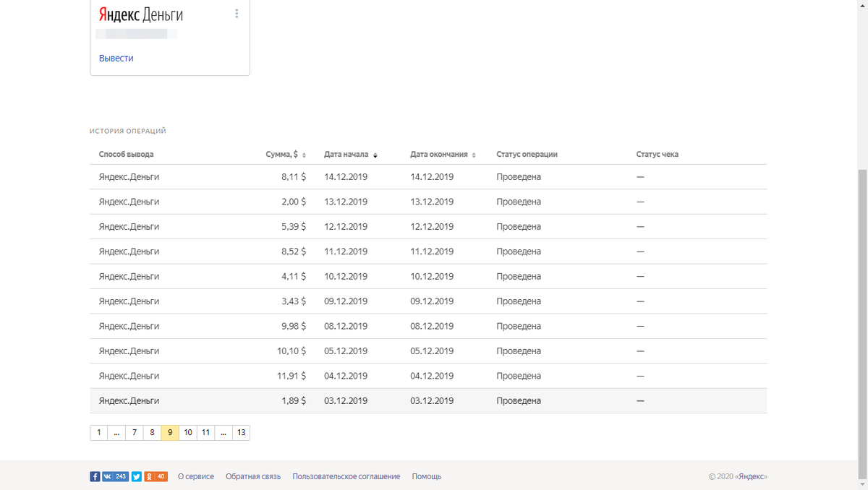Screen dimensions: 868x490
Task: Click the VK share icon with 243 count
Action: [115, 476]
